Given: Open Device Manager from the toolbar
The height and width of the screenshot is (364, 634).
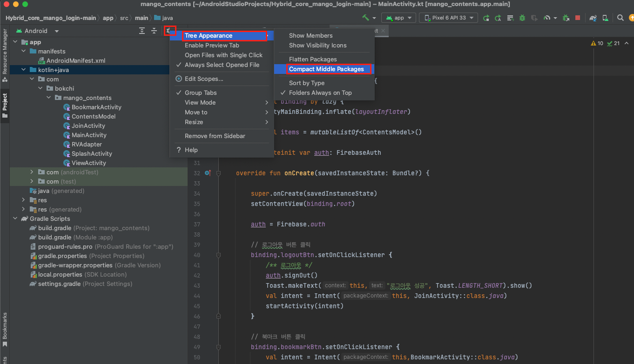Looking at the screenshot, I should click(605, 18).
